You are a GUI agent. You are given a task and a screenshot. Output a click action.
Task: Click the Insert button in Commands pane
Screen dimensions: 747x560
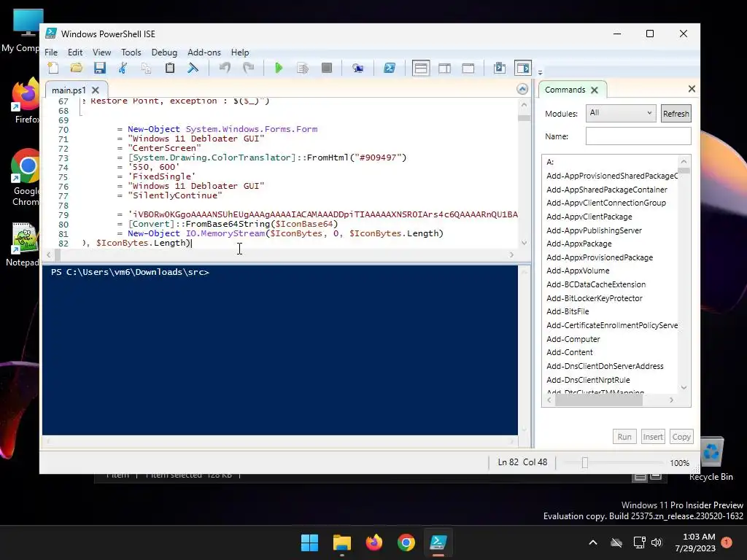653,437
